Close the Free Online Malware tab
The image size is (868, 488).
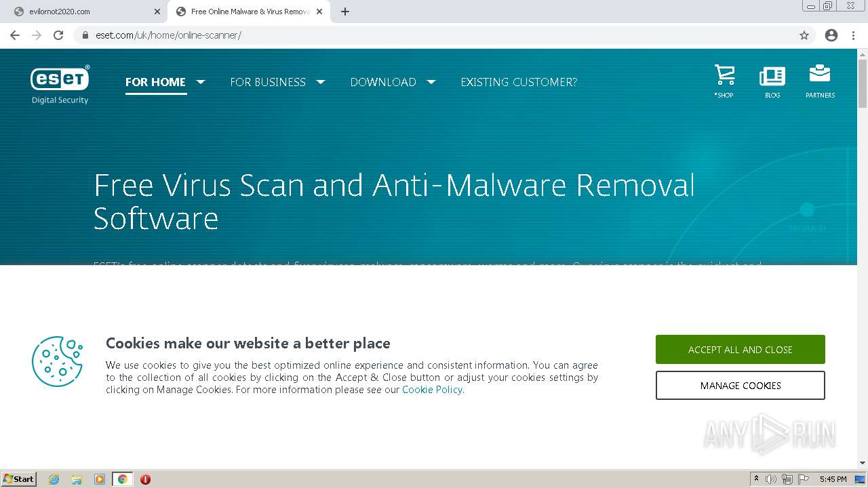coord(319,12)
